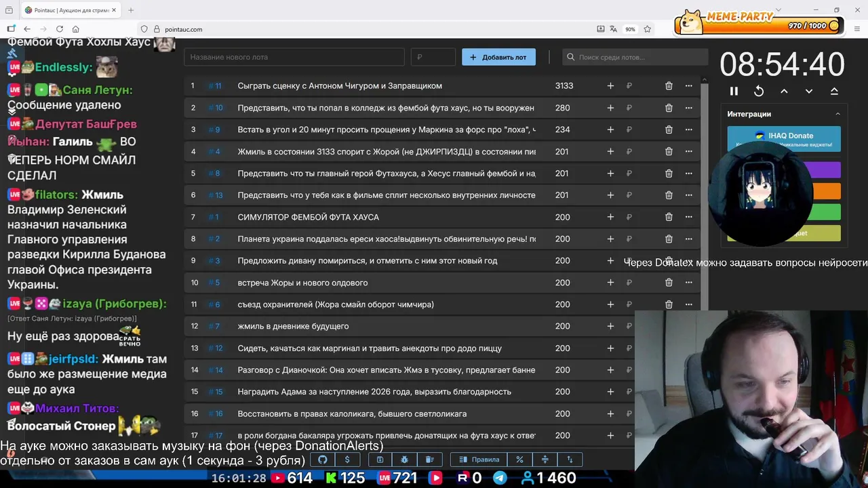Click the translate page icon in address bar
The image size is (868, 488).
click(x=613, y=29)
